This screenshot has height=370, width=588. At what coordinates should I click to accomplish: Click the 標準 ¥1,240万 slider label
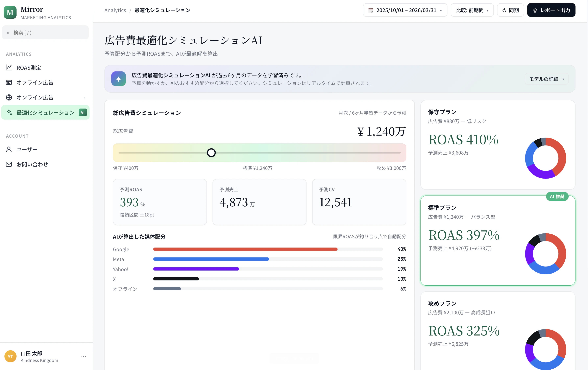[x=257, y=168]
